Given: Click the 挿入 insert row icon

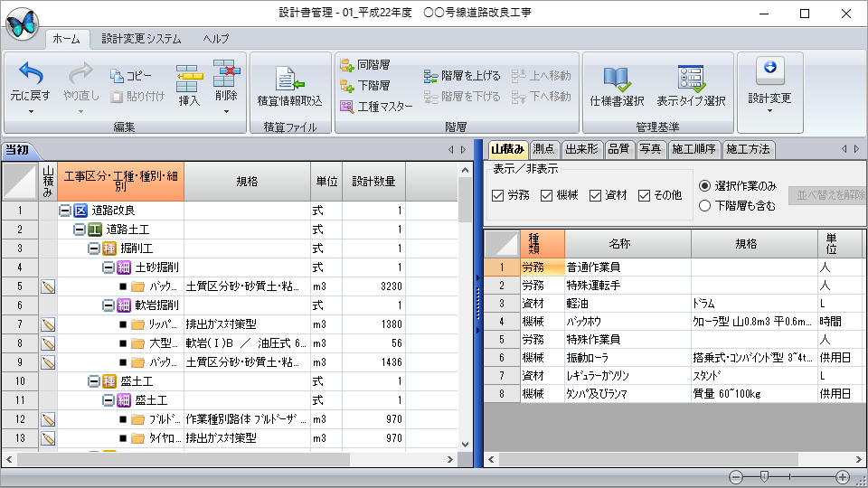Looking at the screenshot, I should pyautogui.click(x=189, y=79).
